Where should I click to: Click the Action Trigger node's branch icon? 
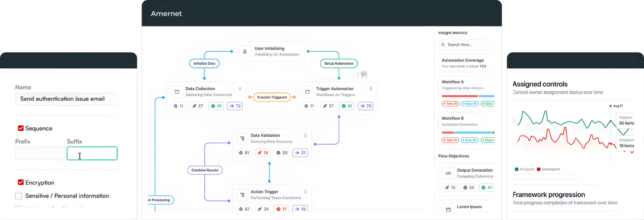pyautogui.click(x=242, y=195)
